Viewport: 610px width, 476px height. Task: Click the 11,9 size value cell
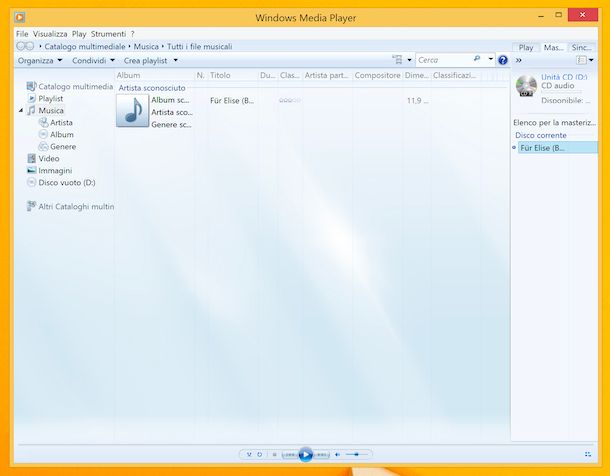(417, 101)
